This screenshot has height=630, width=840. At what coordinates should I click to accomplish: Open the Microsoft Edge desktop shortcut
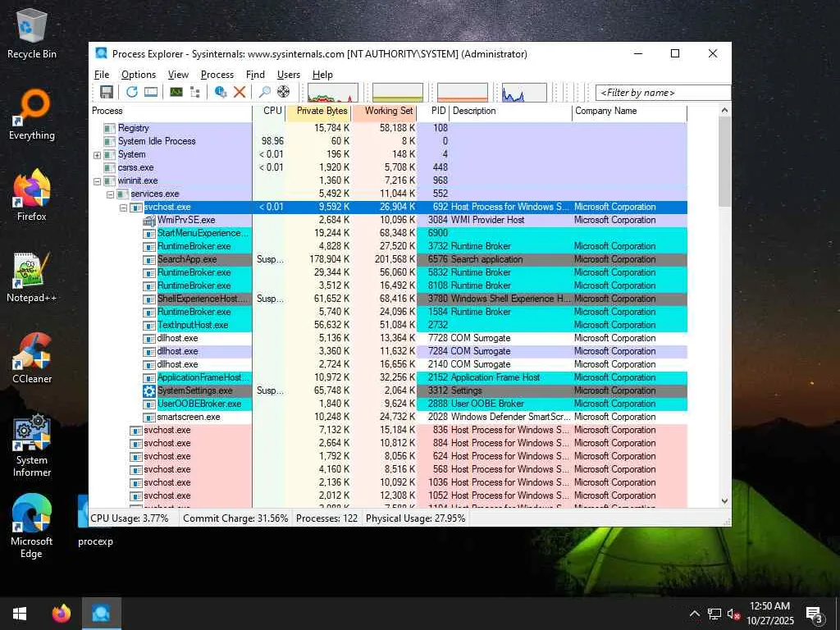point(32,526)
